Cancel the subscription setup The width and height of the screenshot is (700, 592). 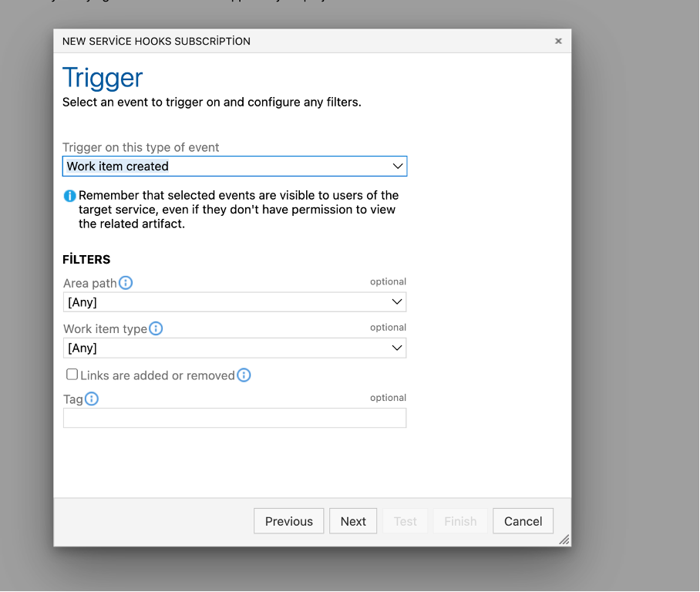click(523, 521)
